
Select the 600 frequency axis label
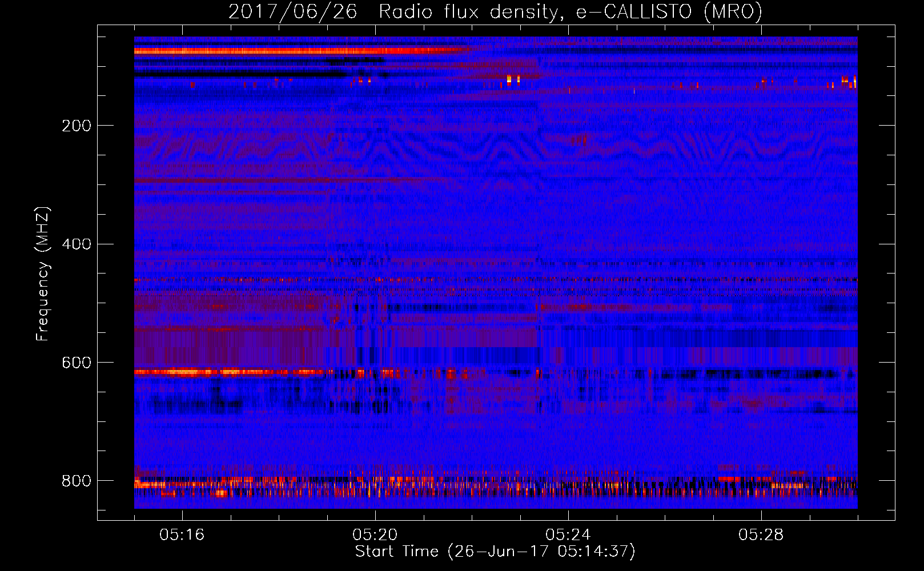[77, 363]
